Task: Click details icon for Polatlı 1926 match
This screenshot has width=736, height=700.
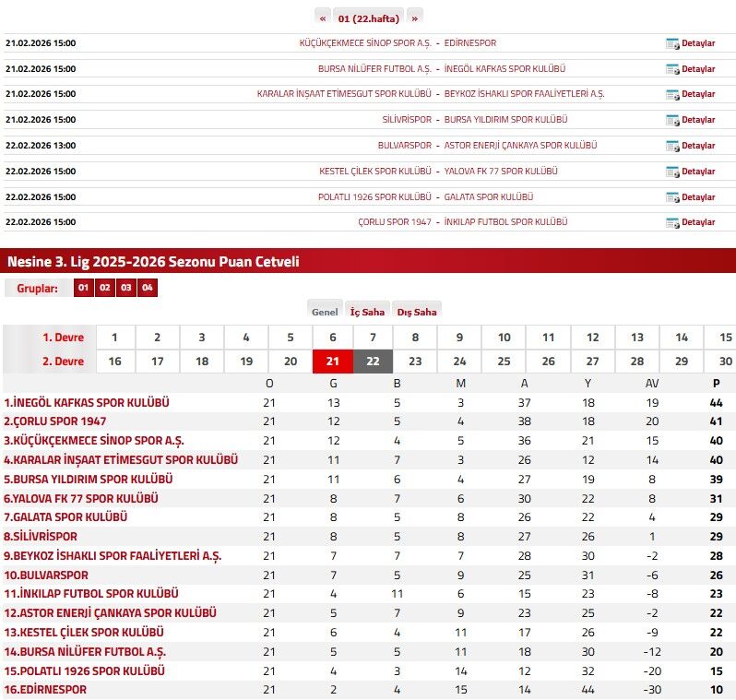Action: tap(672, 197)
